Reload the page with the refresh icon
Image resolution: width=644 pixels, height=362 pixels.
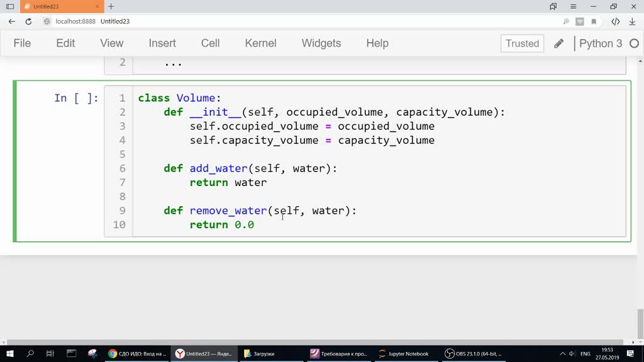[x=28, y=21]
